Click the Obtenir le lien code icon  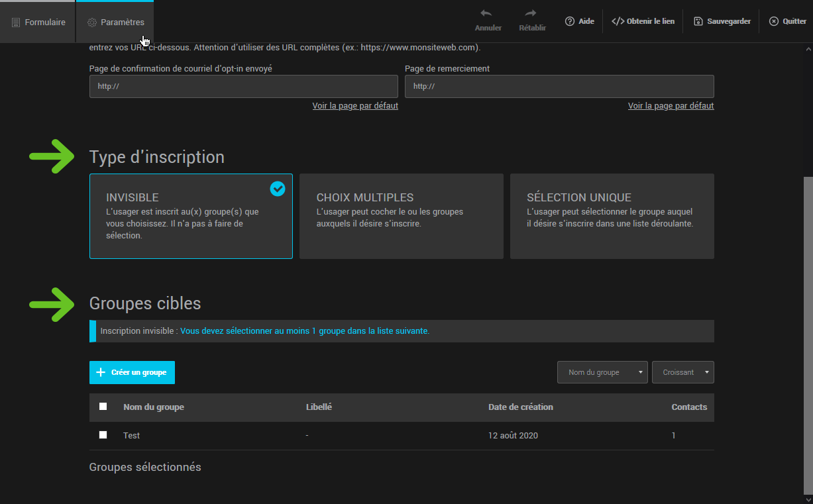pos(618,21)
